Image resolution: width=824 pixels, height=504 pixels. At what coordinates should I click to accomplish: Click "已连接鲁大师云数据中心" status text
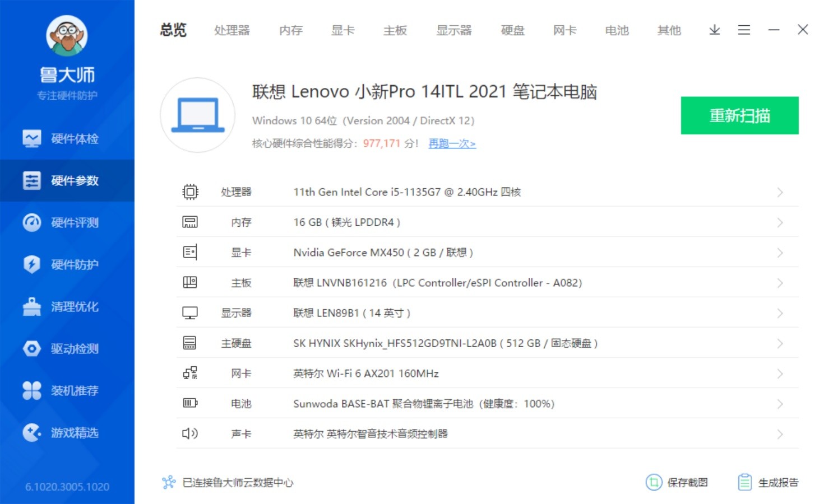coord(238,483)
